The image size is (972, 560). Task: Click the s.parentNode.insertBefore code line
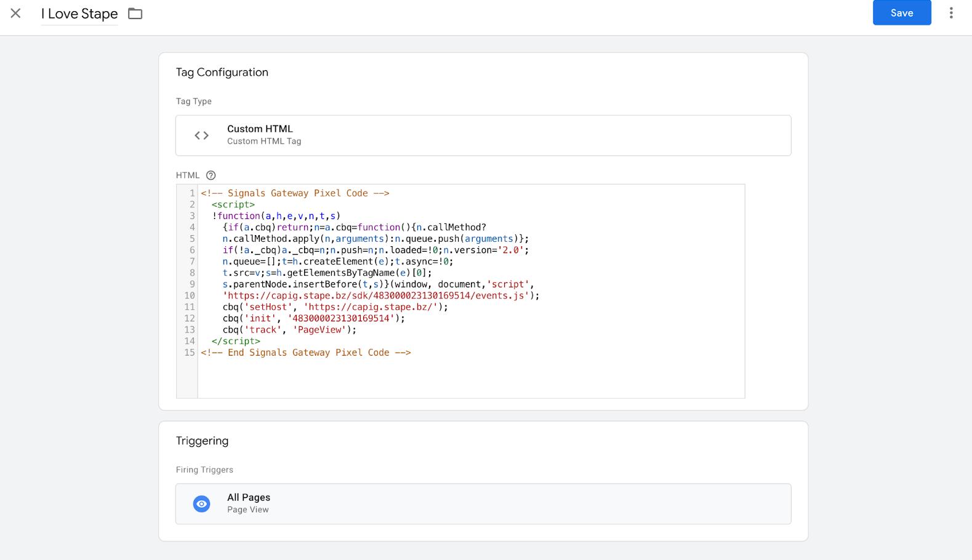[x=379, y=284]
